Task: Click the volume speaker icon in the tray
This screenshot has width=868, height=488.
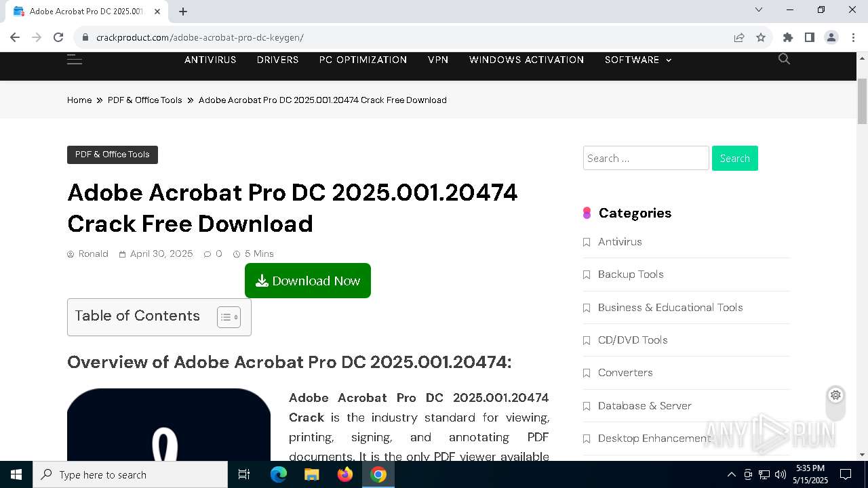Action: tap(781, 474)
